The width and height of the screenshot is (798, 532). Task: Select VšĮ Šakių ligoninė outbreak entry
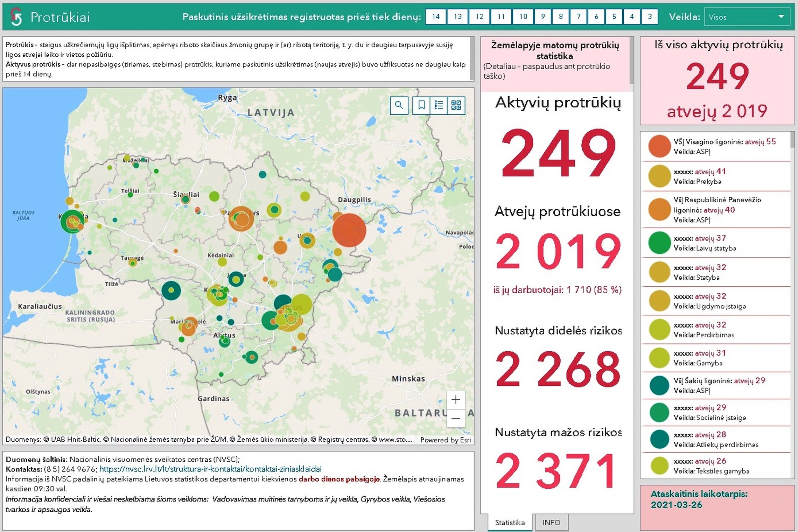point(716,385)
